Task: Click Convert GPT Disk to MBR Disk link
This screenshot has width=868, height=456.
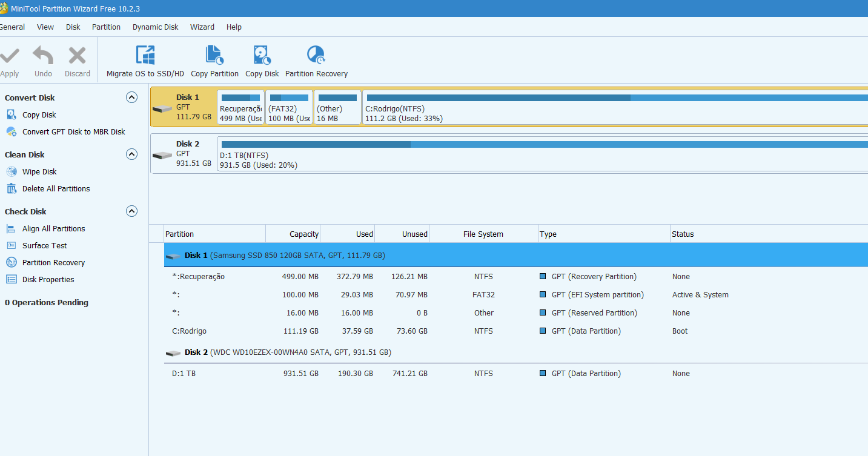Action: 74,131
